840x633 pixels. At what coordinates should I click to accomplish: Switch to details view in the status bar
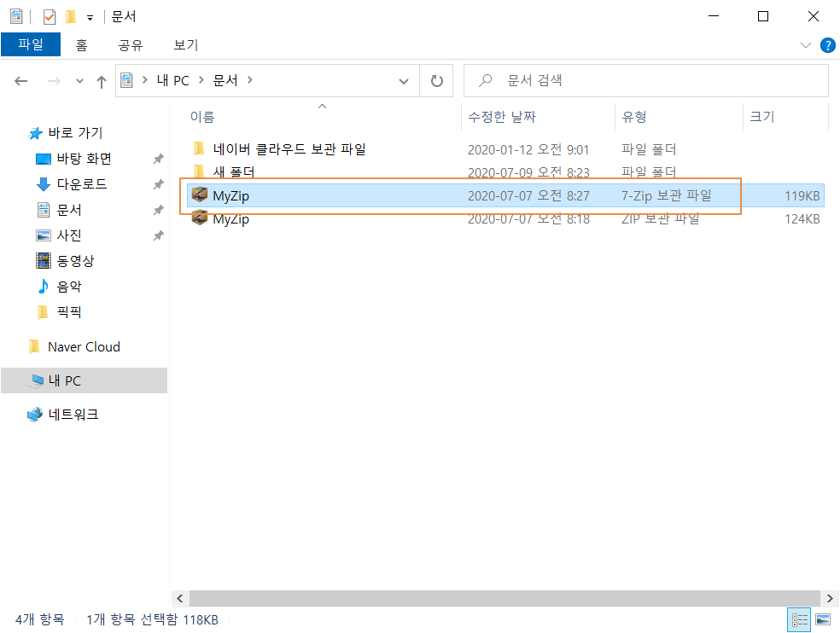pos(799,619)
